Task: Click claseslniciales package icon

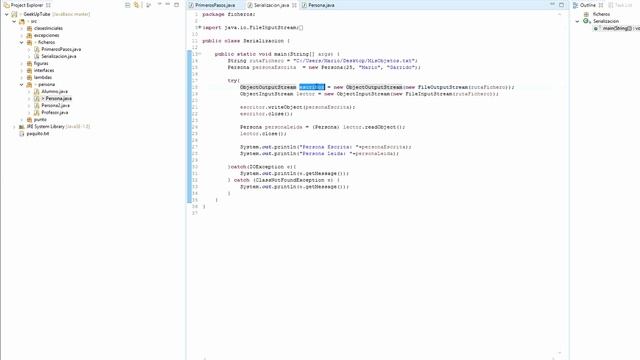Action: pos(29,29)
